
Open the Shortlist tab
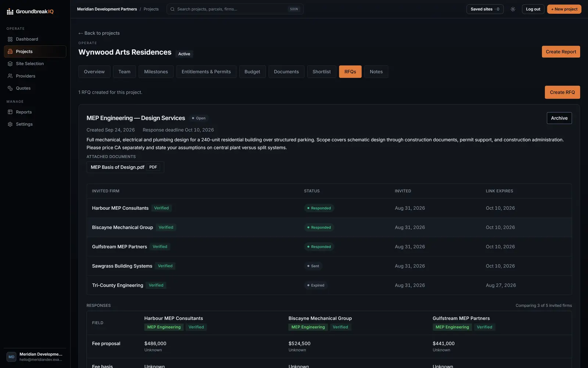(x=322, y=72)
